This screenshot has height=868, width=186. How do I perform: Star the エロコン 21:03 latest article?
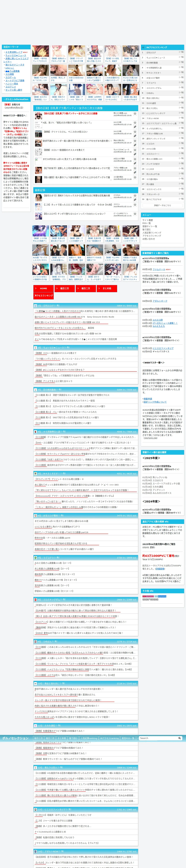click(x=135, y=205)
